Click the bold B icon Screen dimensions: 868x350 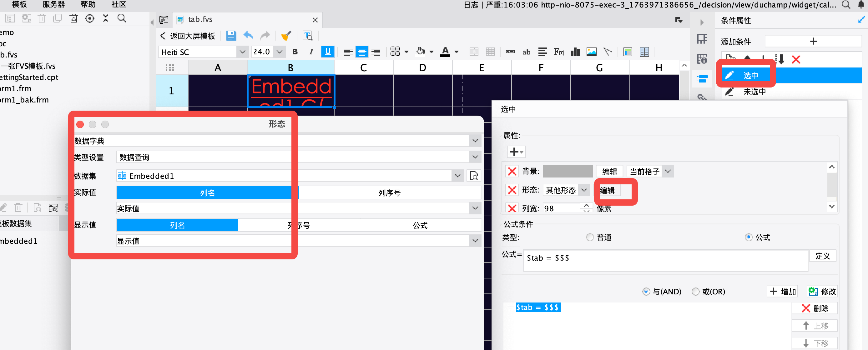295,52
